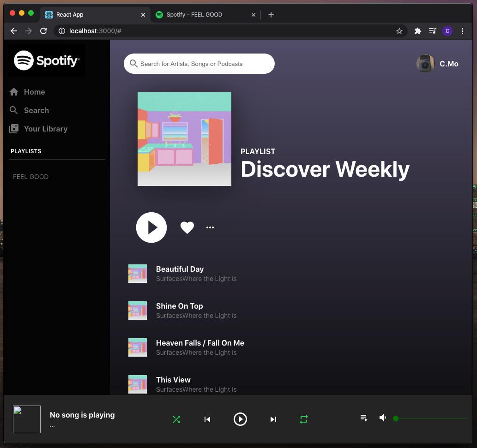Click the footer play button
Viewport: 477px width, 448px height.
pos(240,419)
